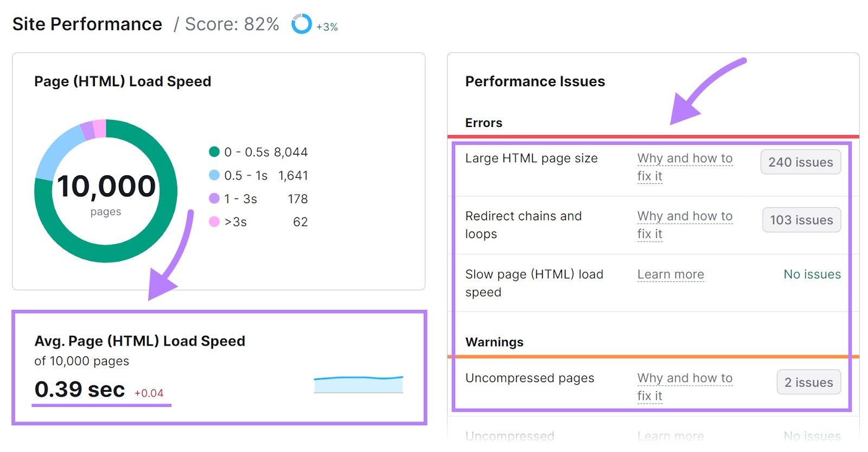Viewport: 868px width, 452px height.
Task: Click the Uncompressed pages label
Action: click(530, 378)
